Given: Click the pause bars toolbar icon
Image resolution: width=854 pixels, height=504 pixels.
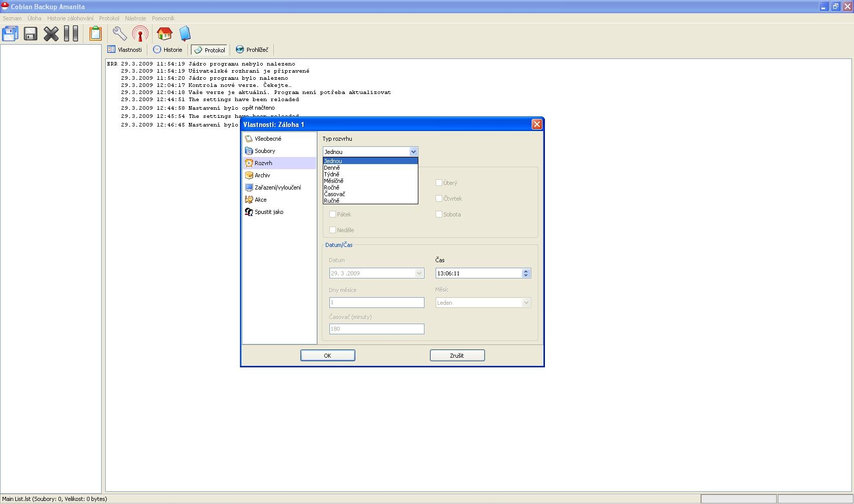Looking at the screenshot, I should point(71,34).
